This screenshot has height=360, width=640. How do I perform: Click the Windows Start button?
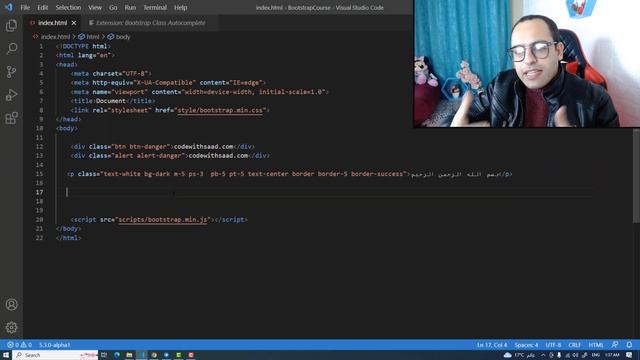pyautogui.click(x=6, y=355)
